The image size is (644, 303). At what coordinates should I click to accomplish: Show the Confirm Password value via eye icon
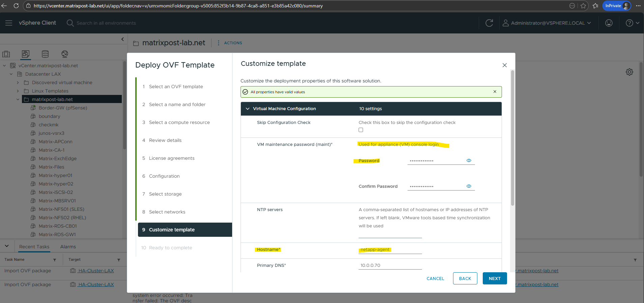(x=469, y=186)
